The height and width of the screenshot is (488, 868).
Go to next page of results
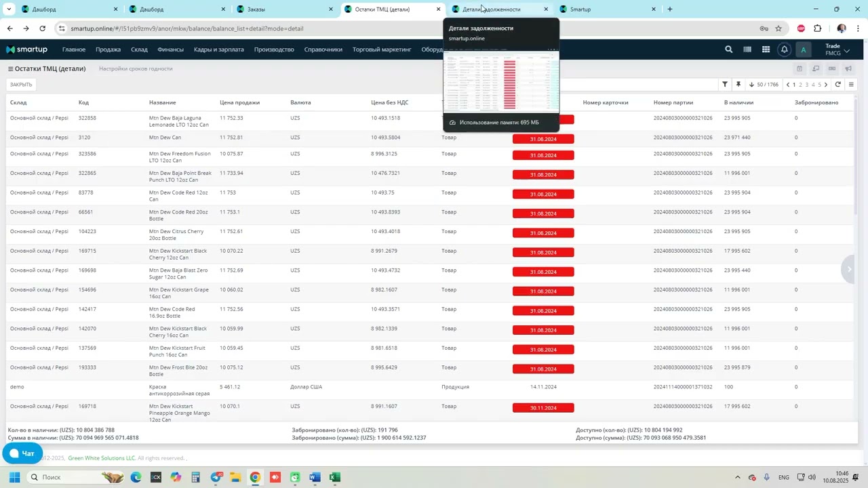point(826,85)
